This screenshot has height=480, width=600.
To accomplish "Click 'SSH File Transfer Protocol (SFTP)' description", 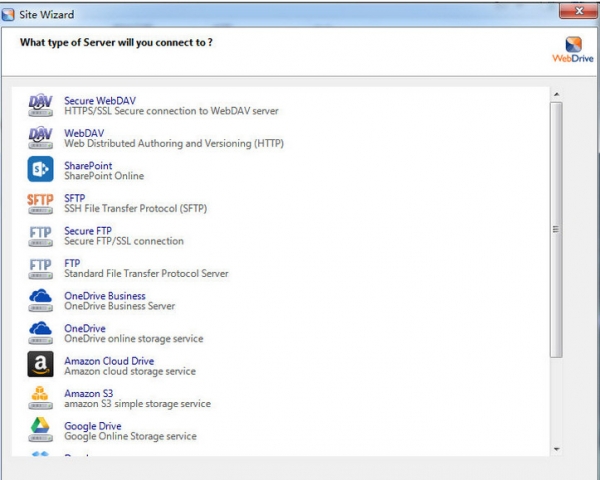I will [136, 209].
